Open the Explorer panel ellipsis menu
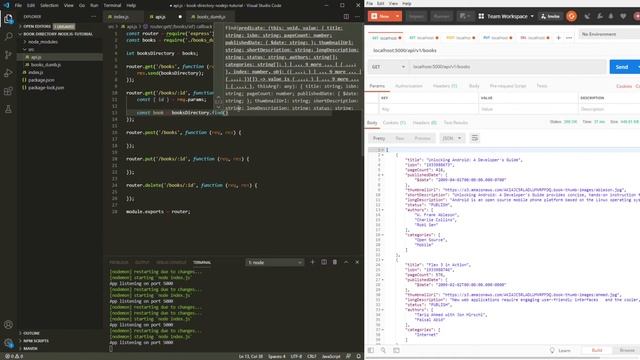 coord(93,17)
